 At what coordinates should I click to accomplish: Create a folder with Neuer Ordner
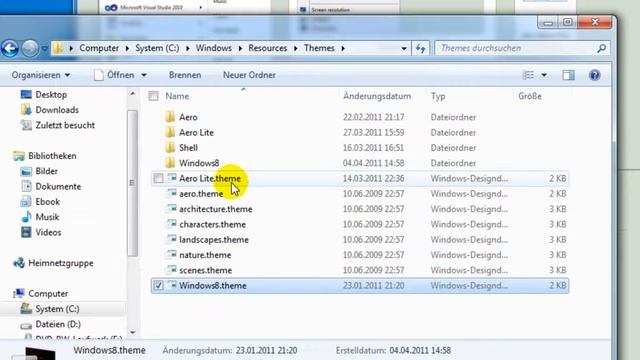(x=249, y=75)
